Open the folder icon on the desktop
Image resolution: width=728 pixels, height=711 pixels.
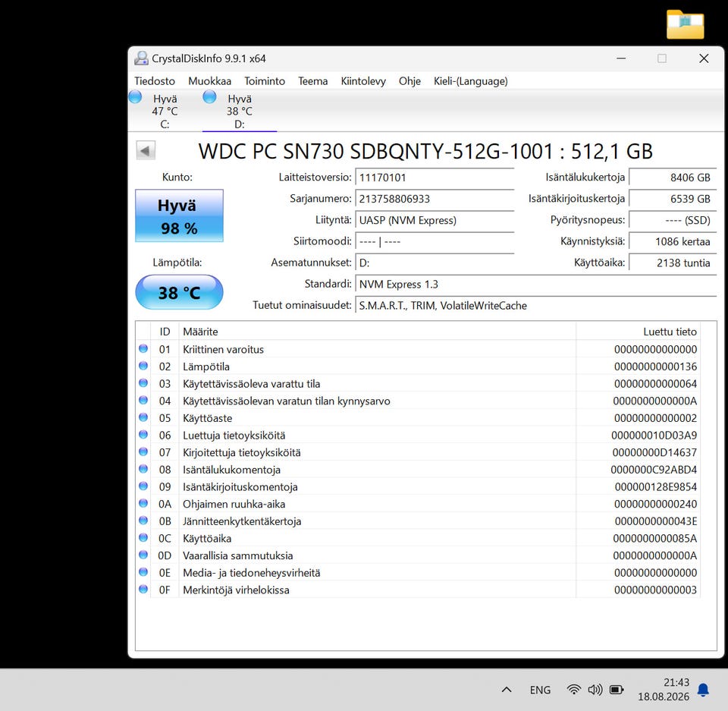tap(686, 24)
